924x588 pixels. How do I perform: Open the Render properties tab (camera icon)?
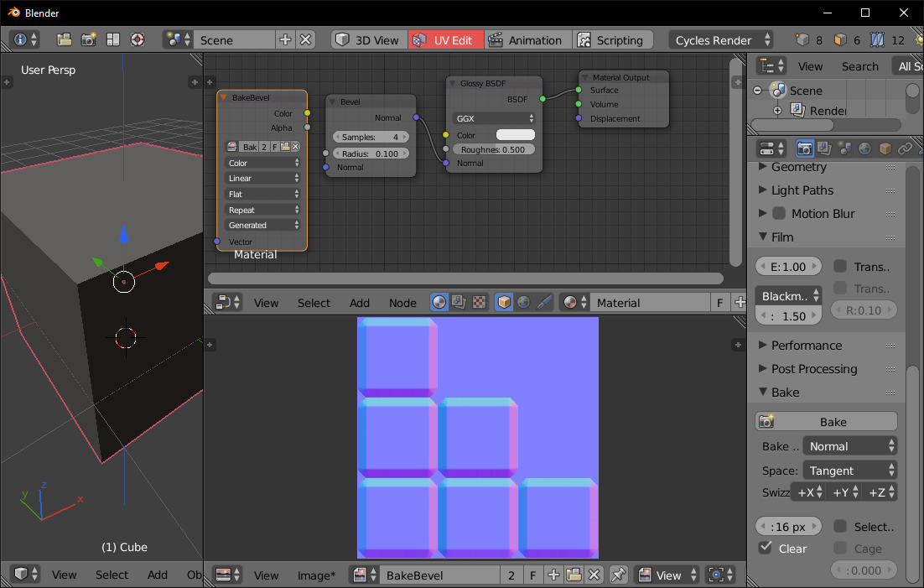tap(805, 148)
